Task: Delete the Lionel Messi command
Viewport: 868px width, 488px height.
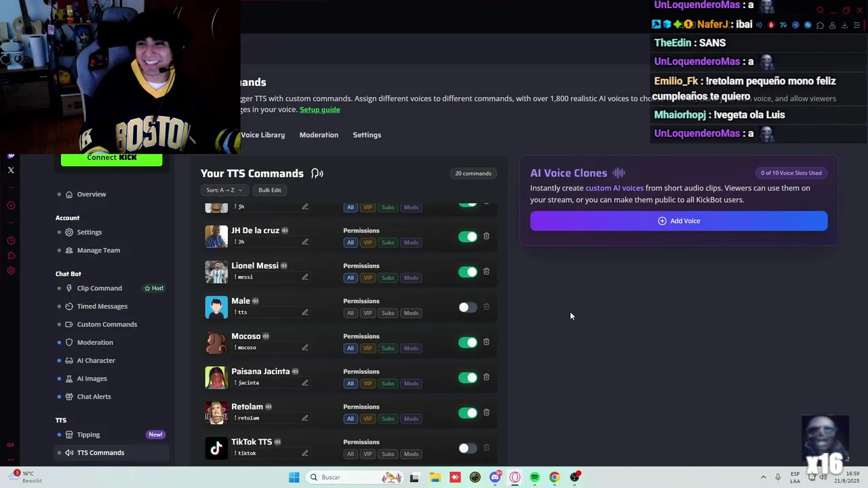Action: [x=486, y=271]
